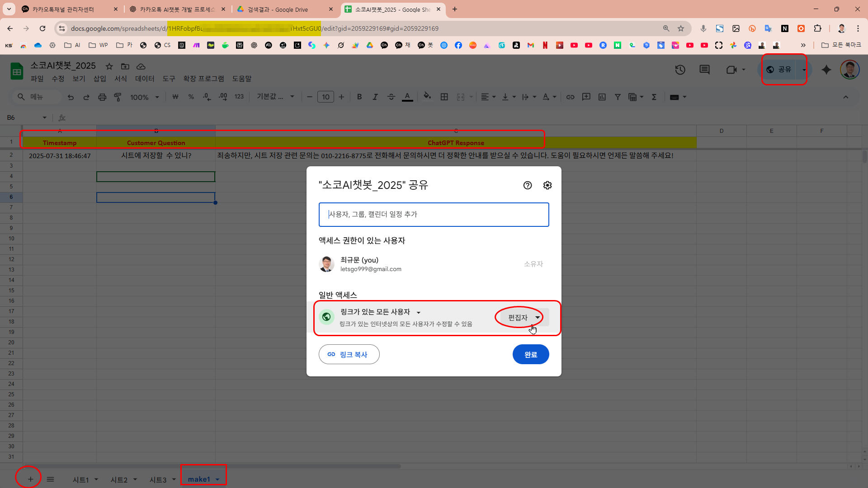868x488 pixels.
Task: Open 시트1 tab menu arrow
Action: click(96, 479)
